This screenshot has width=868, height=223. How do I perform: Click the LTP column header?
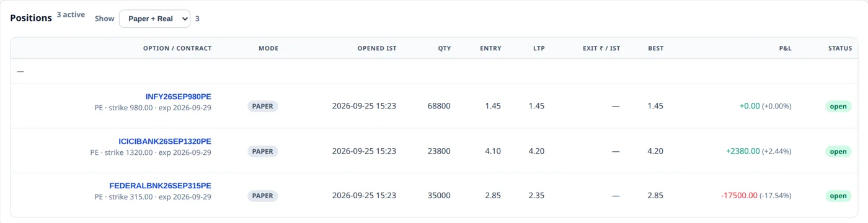pyautogui.click(x=539, y=48)
